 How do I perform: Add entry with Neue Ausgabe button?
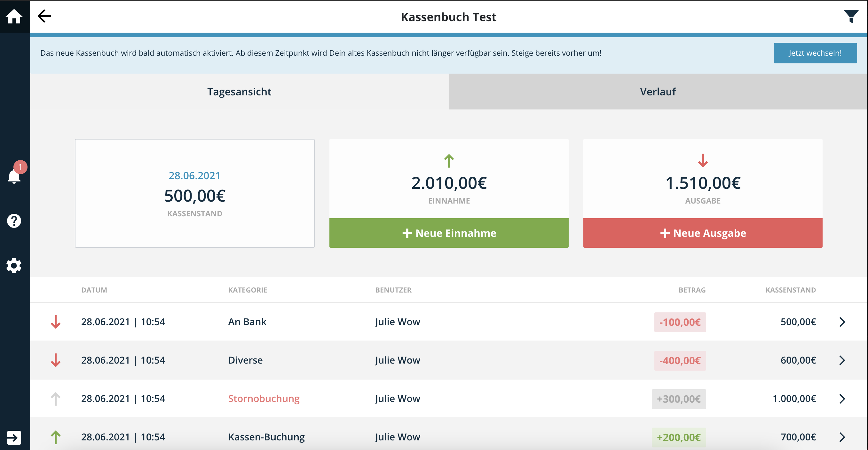coord(703,233)
